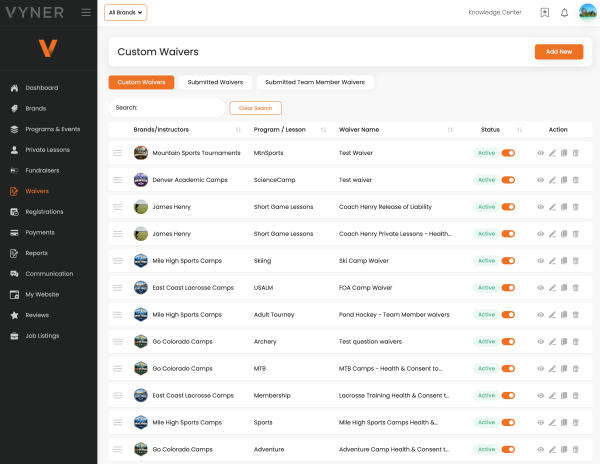
Task: Toggle status of Adventure Camp waiver
Action: (508, 449)
